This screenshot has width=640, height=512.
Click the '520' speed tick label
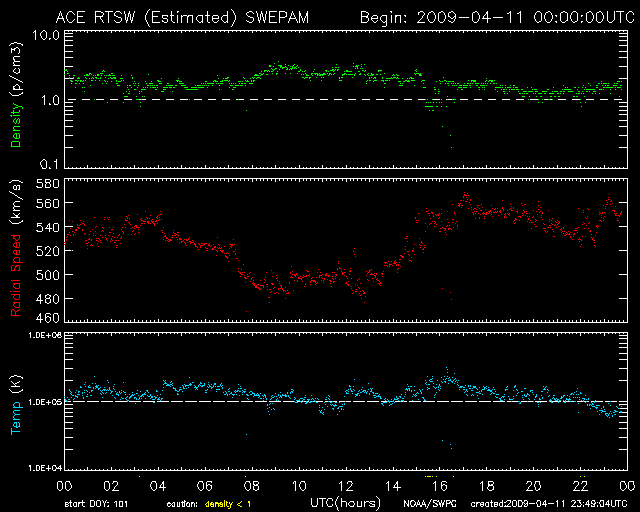[48, 251]
